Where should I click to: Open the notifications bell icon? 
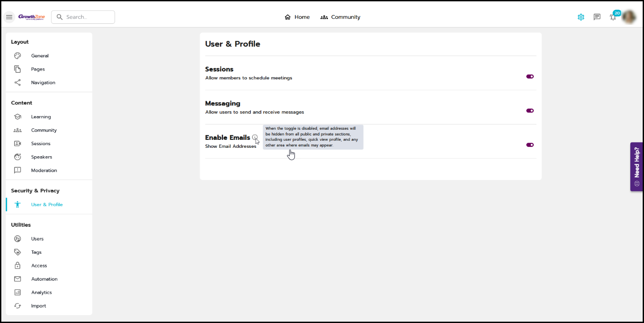(613, 17)
